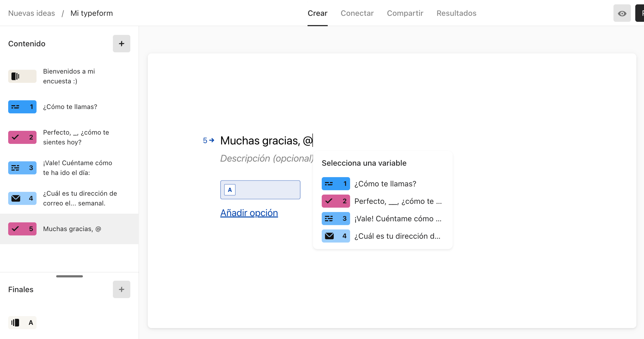
Task: Add a new ending with the Finales plus button
Action: click(x=121, y=289)
